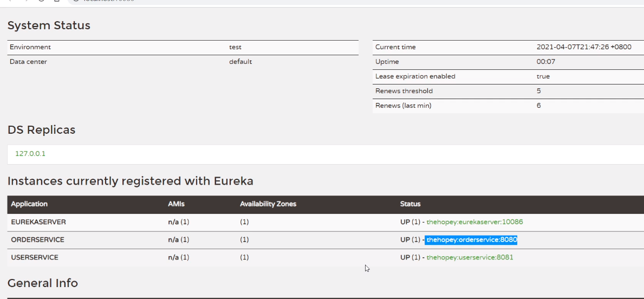Click the AMIs column header
The width and height of the screenshot is (644, 299).
click(177, 204)
